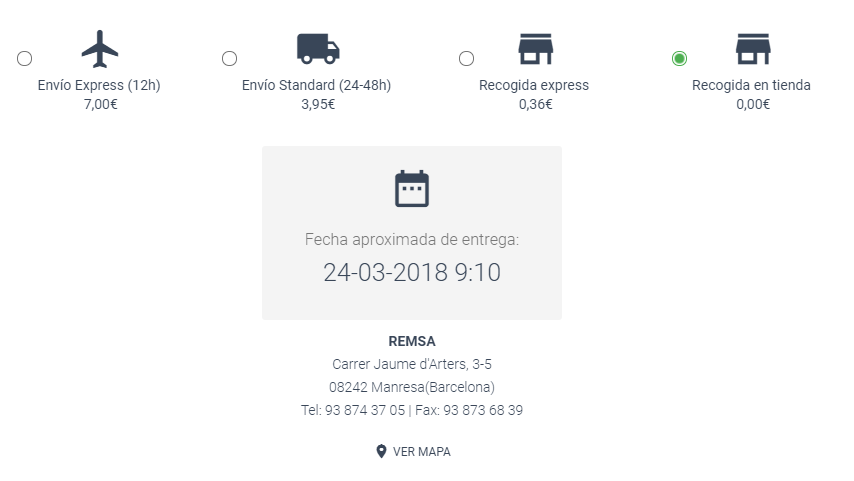Open the VER MAPA link
854x481 pixels.
click(421, 452)
